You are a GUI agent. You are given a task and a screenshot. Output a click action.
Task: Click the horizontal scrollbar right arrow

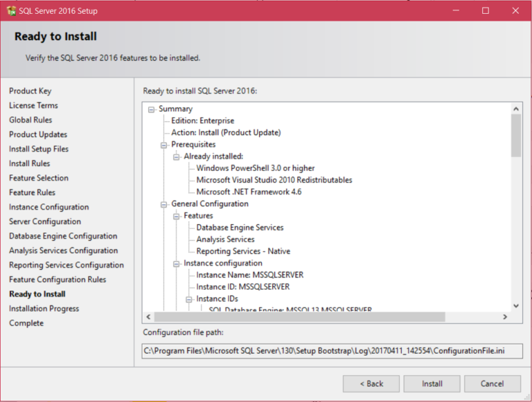pos(505,317)
